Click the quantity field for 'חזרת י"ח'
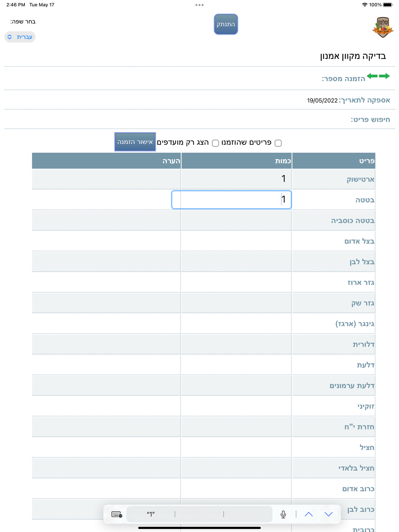399x532 pixels. point(236,427)
